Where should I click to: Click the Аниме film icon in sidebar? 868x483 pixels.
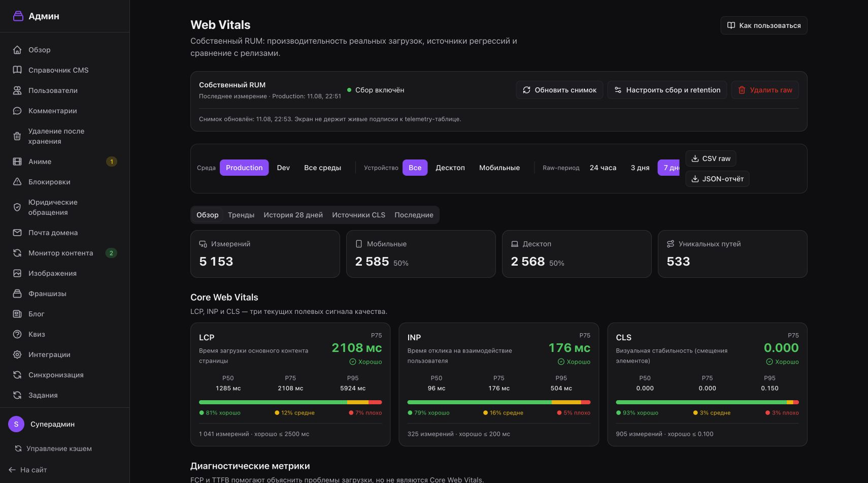17,162
